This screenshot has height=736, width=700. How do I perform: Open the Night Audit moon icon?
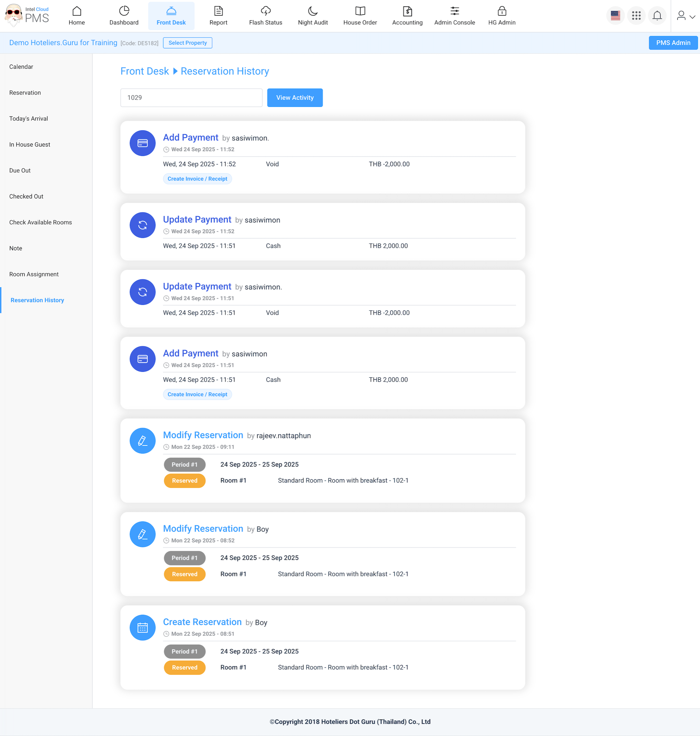coord(313,11)
